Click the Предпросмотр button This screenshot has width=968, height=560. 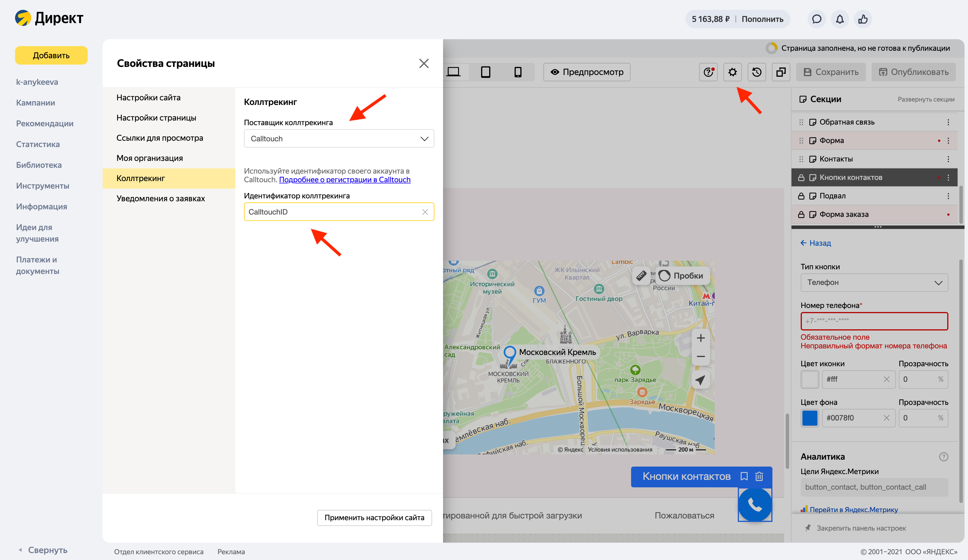click(587, 72)
